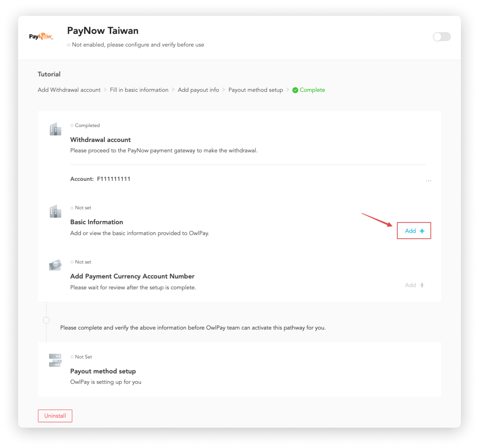Viewport: 479px width, 448px height.
Task: Click Not Set status above Payout method
Action: tap(81, 357)
